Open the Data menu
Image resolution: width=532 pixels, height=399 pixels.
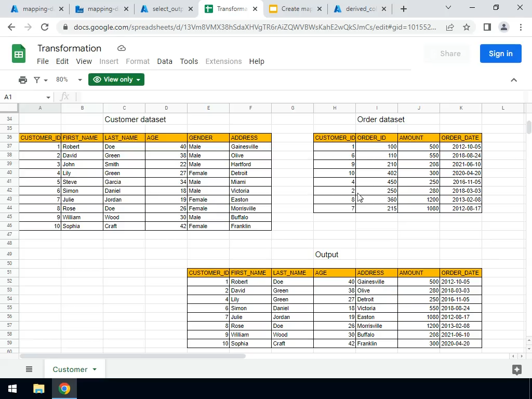click(165, 61)
